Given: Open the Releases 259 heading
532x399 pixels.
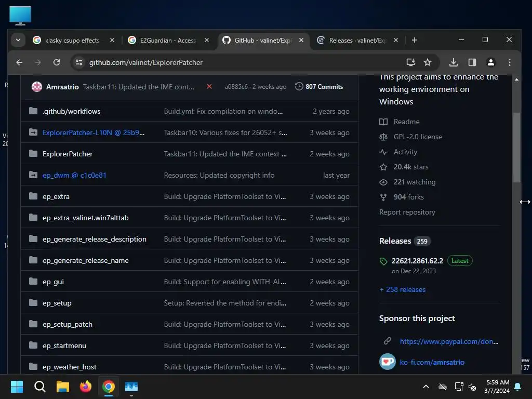Looking at the screenshot, I should click(405, 241).
